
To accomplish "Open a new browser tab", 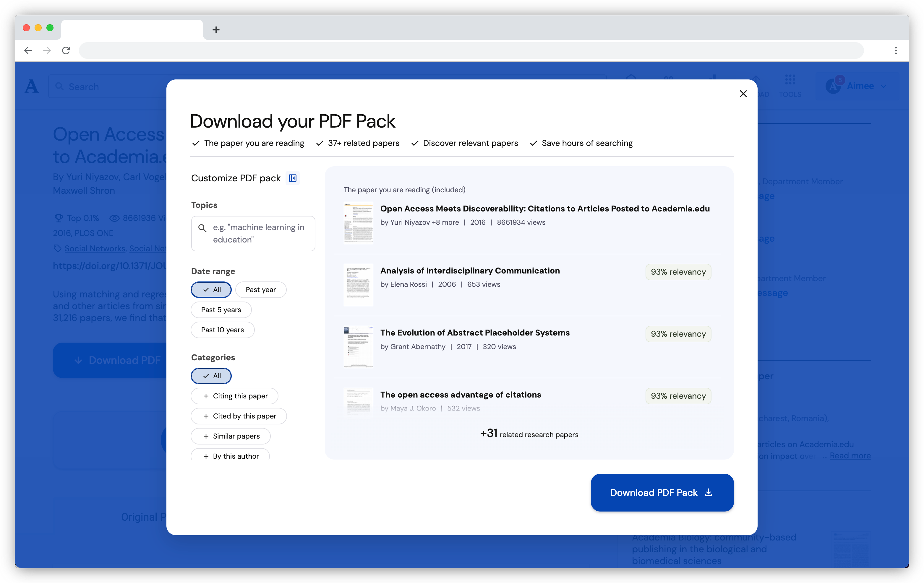I will 216,30.
